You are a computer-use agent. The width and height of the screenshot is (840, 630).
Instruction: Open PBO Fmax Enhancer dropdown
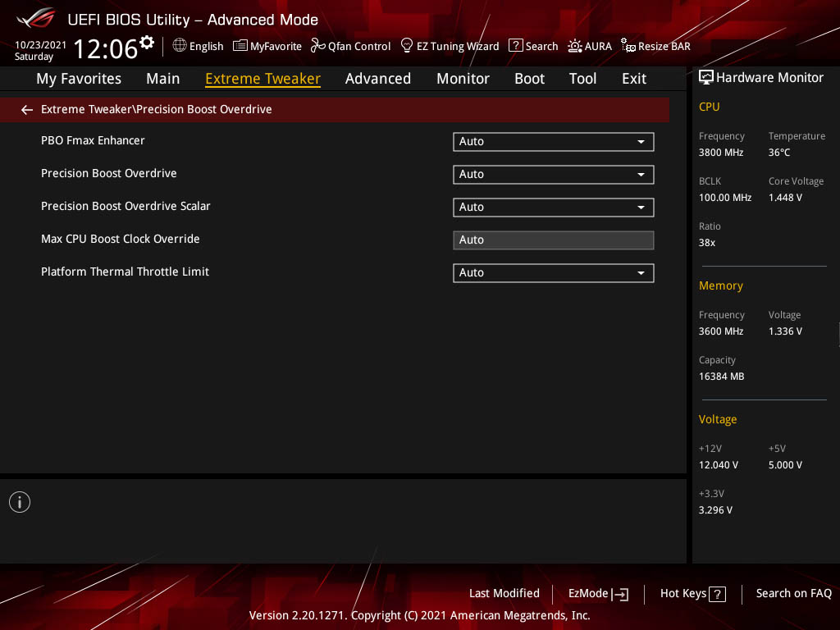554,141
